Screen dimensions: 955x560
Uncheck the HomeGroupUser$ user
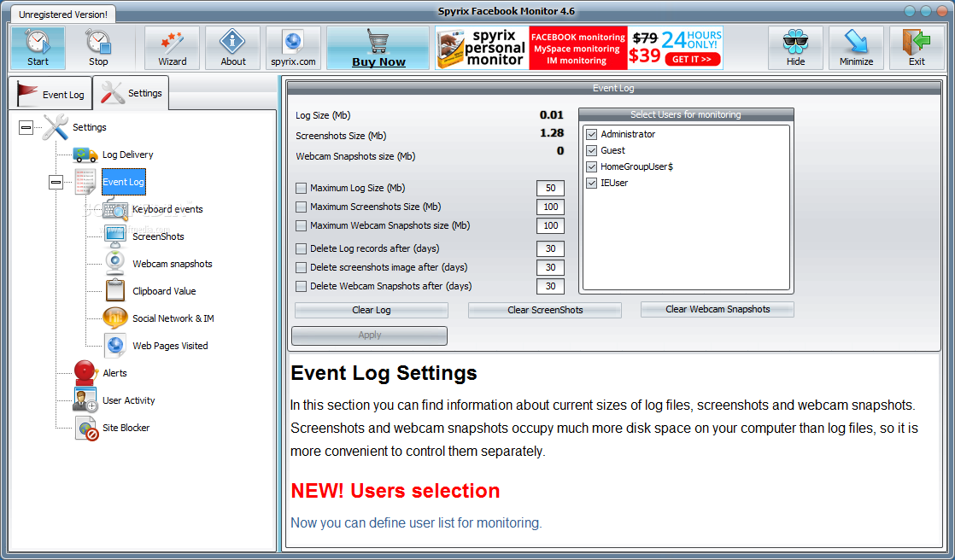[591, 166]
